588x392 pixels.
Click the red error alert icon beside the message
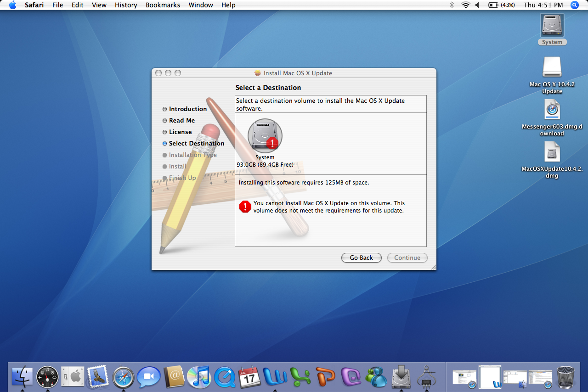tap(245, 207)
